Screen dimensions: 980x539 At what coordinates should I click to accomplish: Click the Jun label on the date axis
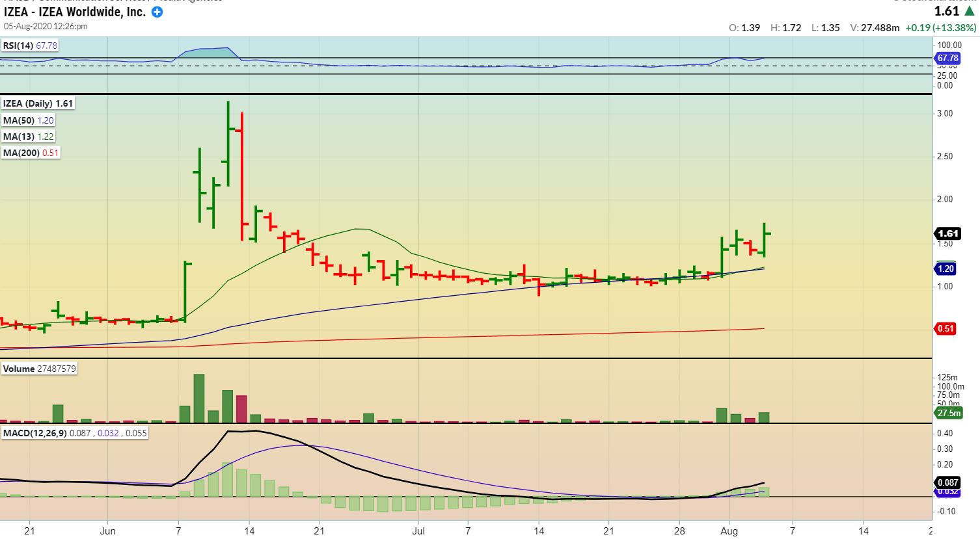click(x=107, y=531)
